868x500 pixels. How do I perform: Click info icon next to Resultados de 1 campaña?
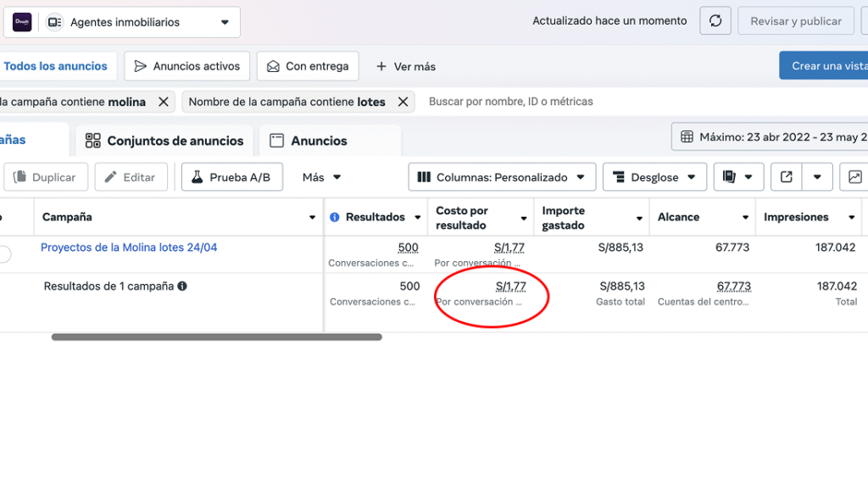coord(182,286)
